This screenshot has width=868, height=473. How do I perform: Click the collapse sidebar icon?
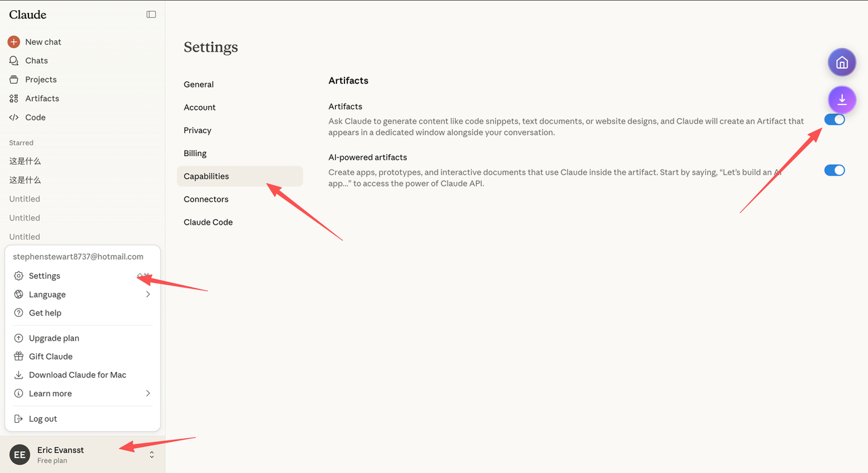151,14
